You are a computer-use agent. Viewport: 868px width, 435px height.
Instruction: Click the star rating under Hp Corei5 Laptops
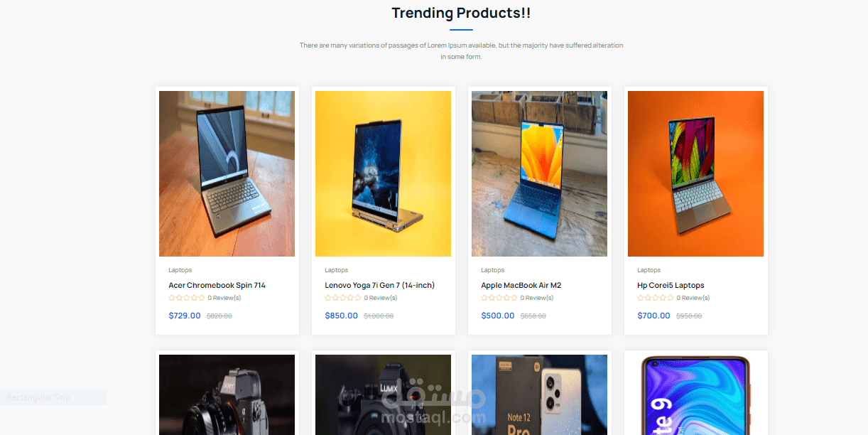(656, 298)
